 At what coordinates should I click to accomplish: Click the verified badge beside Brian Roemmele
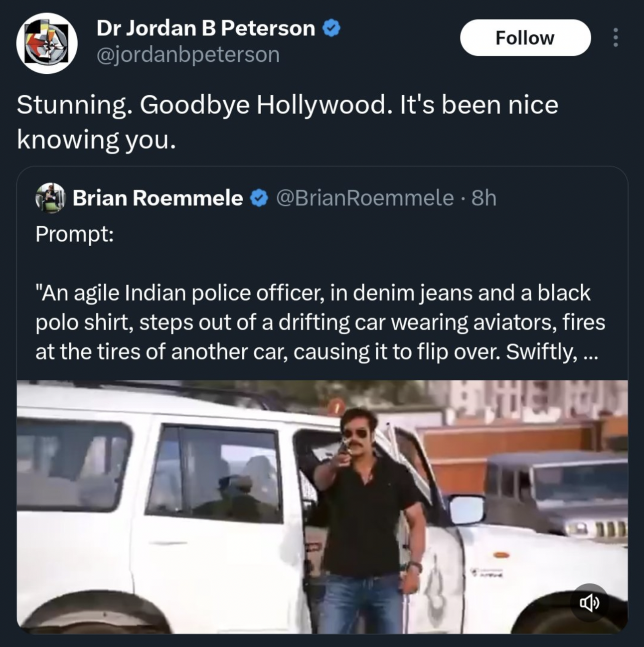pos(258,198)
